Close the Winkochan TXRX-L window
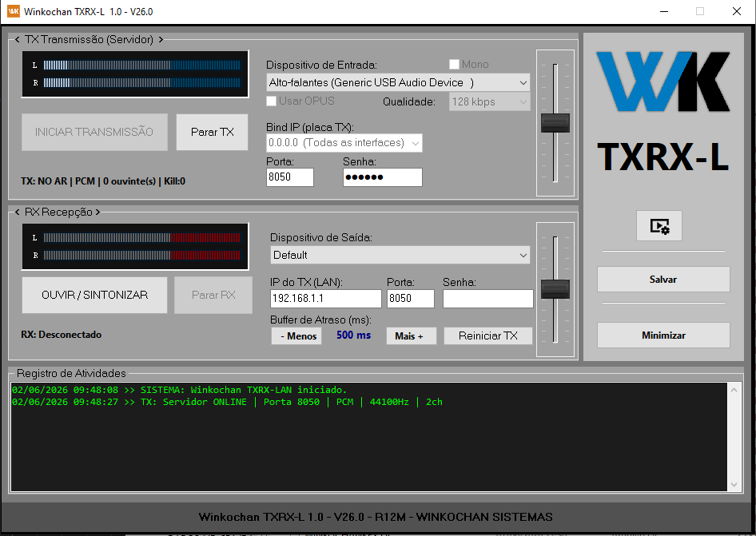This screenshot has width=756, height=536. tap(737, 11)
